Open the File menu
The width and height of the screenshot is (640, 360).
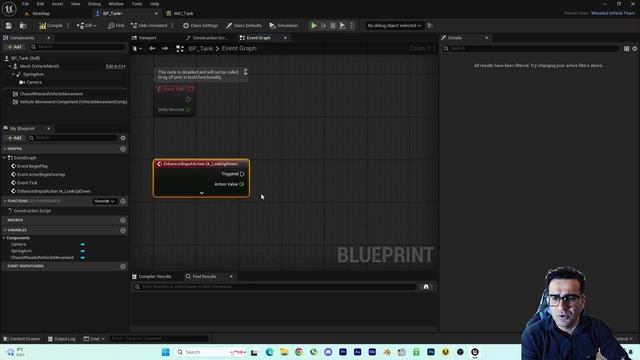pyautogui.click(x=25, y=4)
